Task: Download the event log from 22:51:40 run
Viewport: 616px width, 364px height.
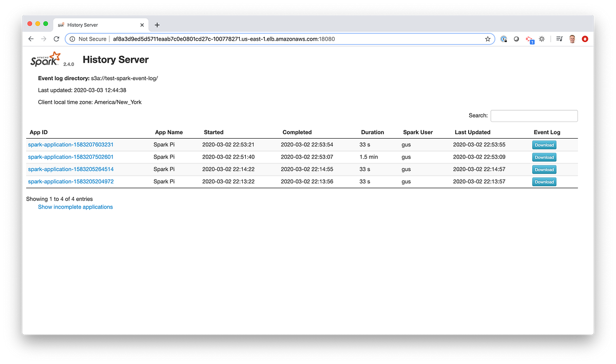Action: point(544,157)
